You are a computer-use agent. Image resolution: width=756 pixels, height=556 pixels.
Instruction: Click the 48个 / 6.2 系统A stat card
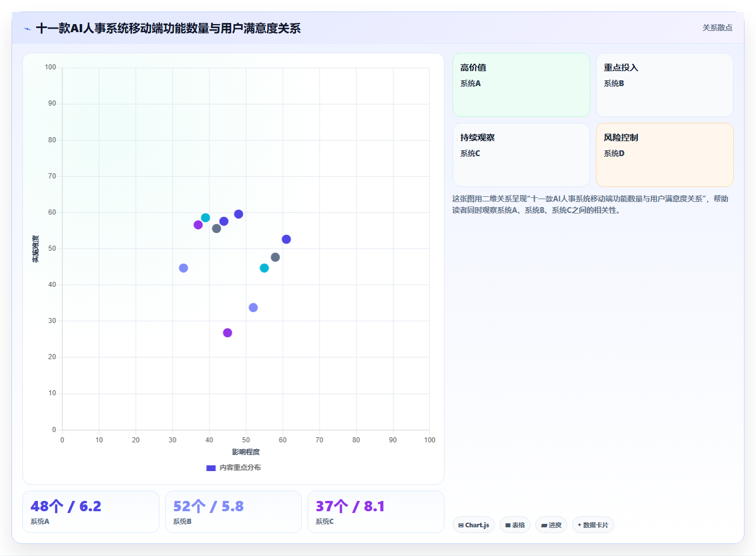click(x=91, y=512)
